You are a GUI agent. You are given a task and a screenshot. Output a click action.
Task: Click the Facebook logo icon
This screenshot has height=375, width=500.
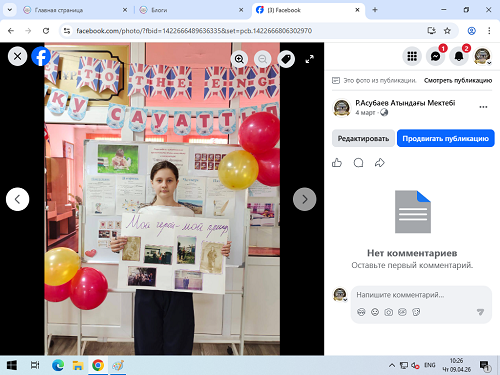click(x=41, y=56)
